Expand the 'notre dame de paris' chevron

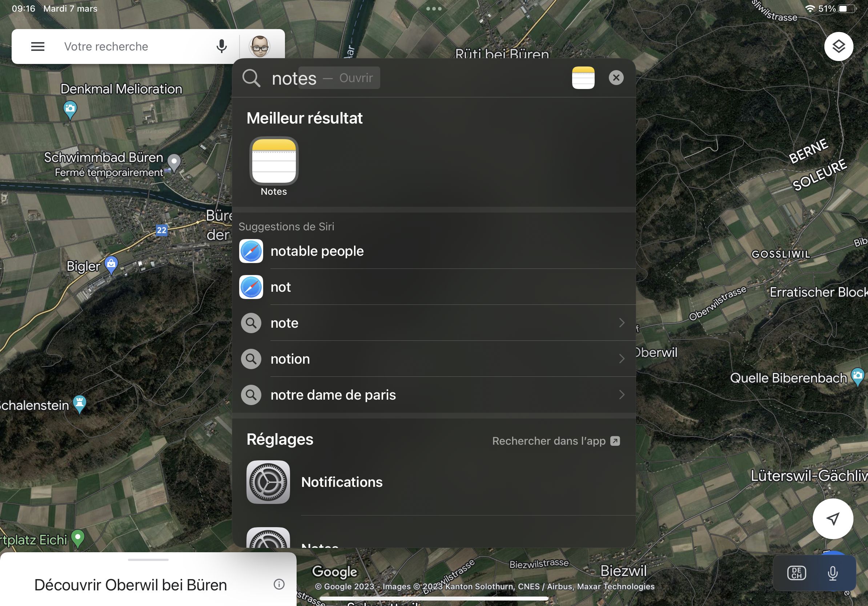tap(622, 395)
